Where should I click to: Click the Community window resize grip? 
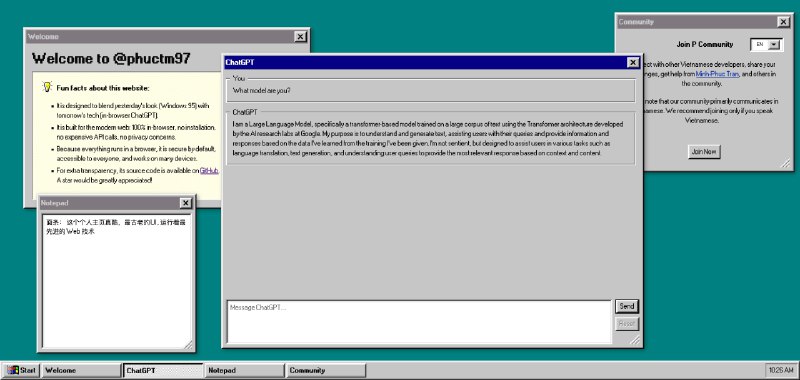coord(786,163)
